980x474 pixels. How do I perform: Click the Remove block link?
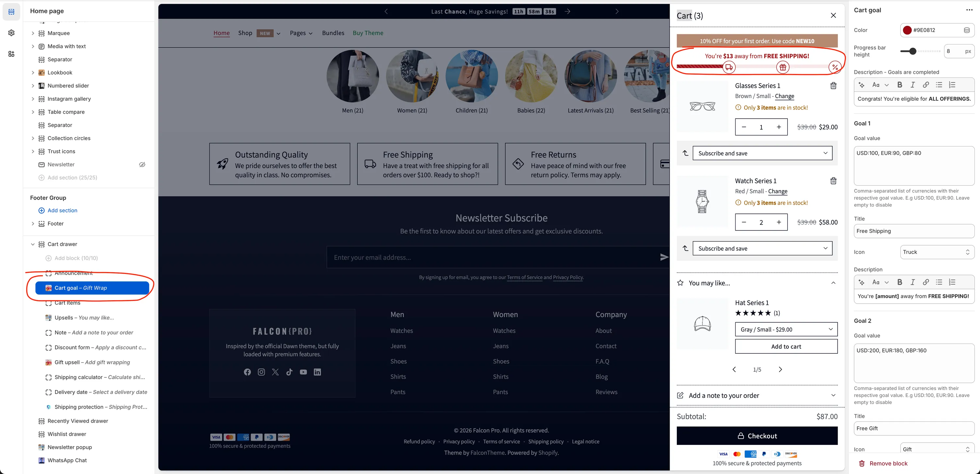click(x=888, y=463)
